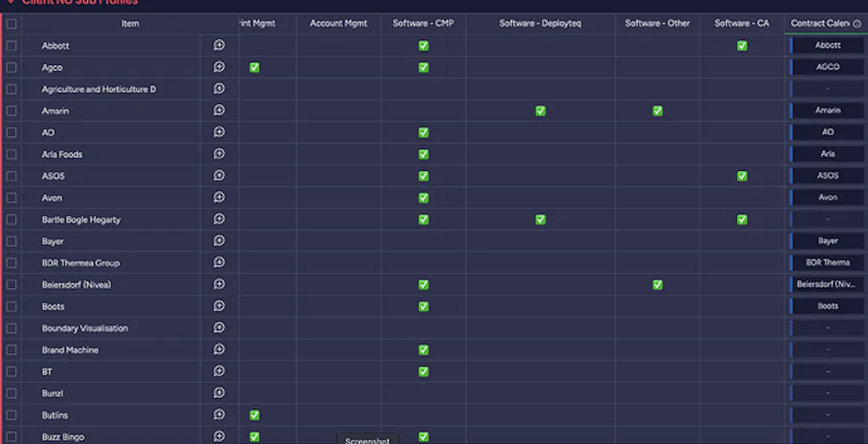
Task: Click Software - Other column header
Action: click(657, 23)
